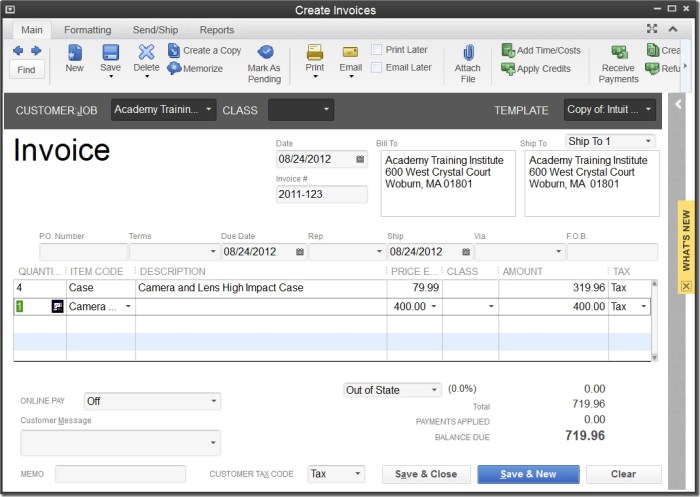Click the Memorize icon
700x497 pixels.
click(x=174, y=68)
